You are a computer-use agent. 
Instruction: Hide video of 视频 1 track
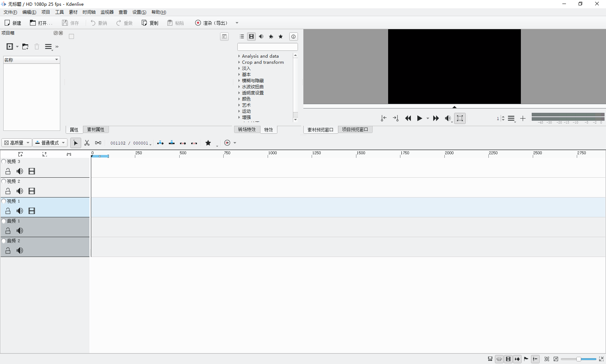pos(32,211)
